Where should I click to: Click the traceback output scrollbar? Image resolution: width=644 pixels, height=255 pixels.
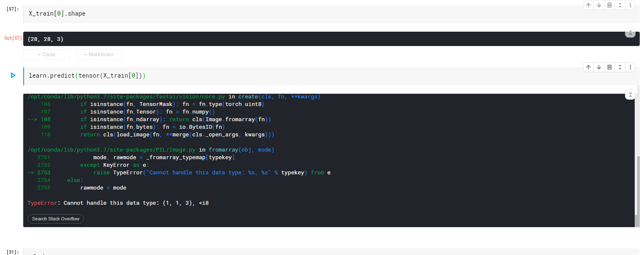tap(637, 186)
